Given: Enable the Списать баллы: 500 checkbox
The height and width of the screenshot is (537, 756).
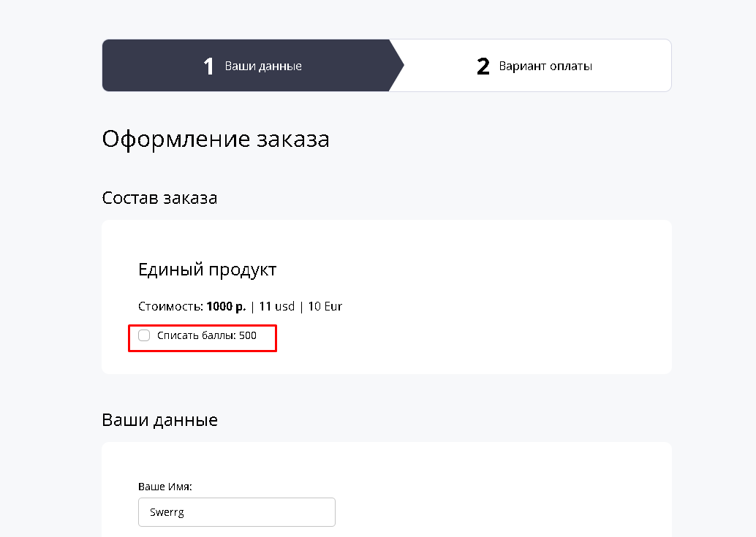Looking at the screenshot, I should tap(144, 335).
